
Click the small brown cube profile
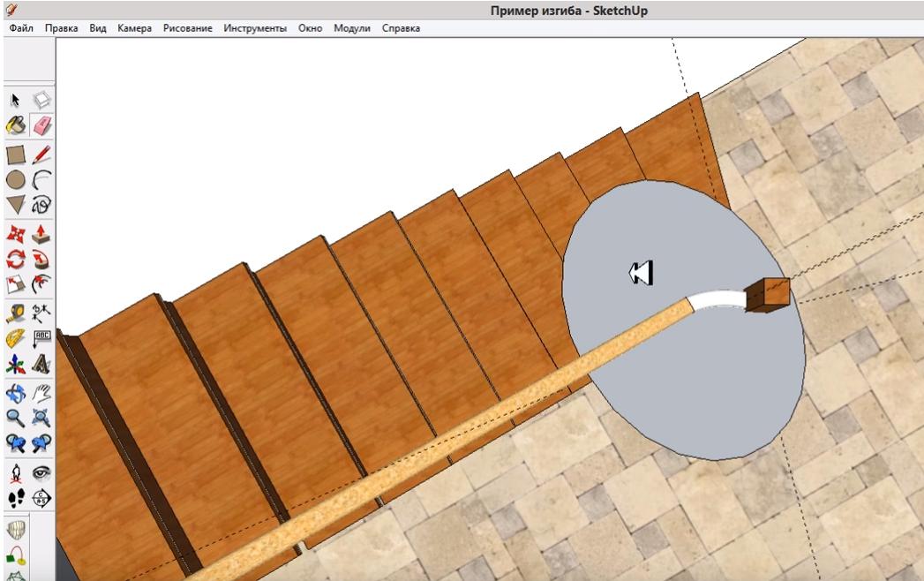pos(766,295)
